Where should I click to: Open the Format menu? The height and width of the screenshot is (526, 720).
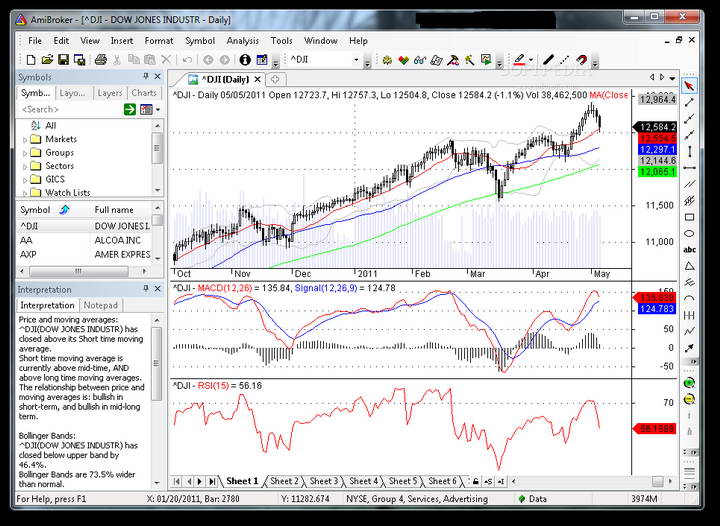159,41
